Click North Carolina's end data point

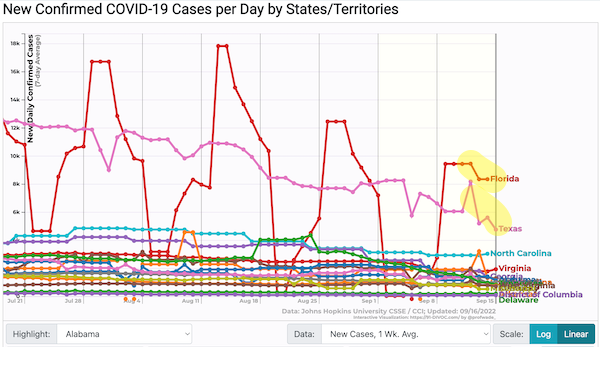tap(487, 253)
